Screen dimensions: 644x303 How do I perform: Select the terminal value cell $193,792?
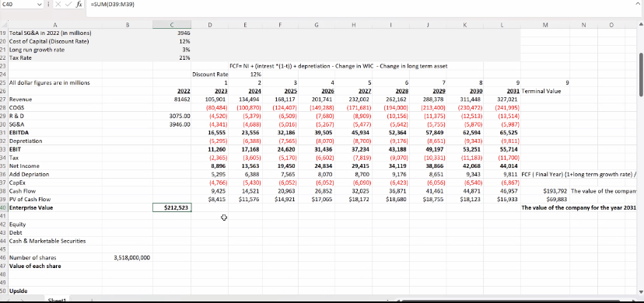coord(545,191)
